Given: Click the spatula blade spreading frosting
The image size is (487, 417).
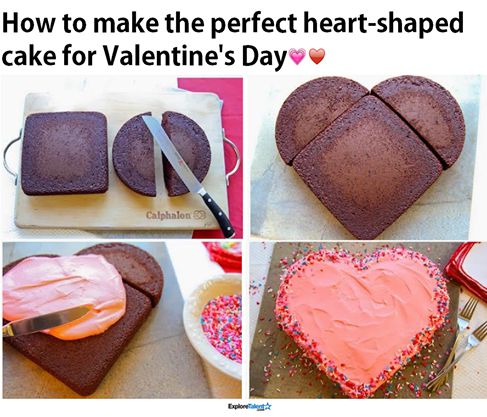Looking at the screenshot, I should pyautogui.click(x=46, y=321).
